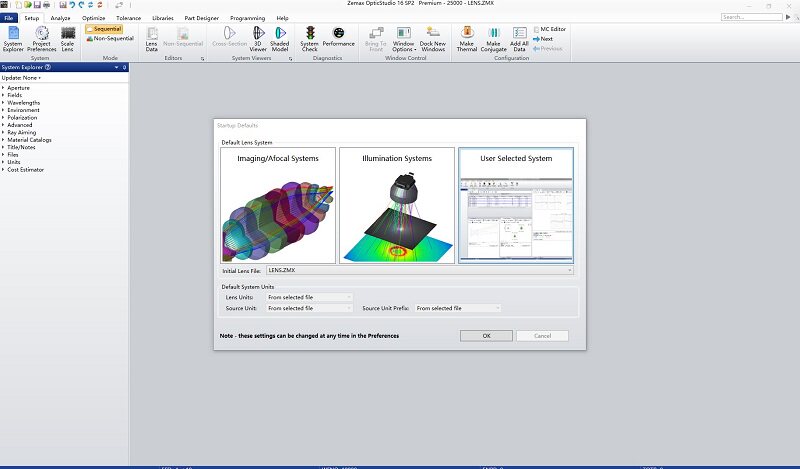Click Save icon in quick toolbar
The image size is (800, 469).
click(37, 5)
